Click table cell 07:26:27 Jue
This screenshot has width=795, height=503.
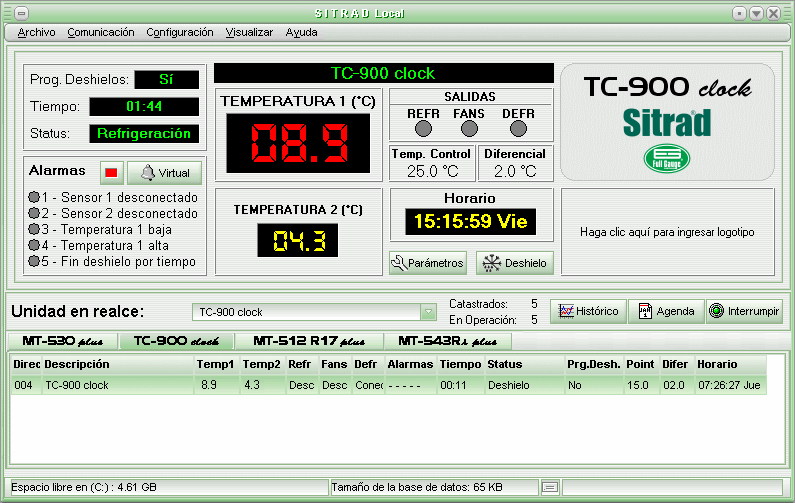[729, 385]
